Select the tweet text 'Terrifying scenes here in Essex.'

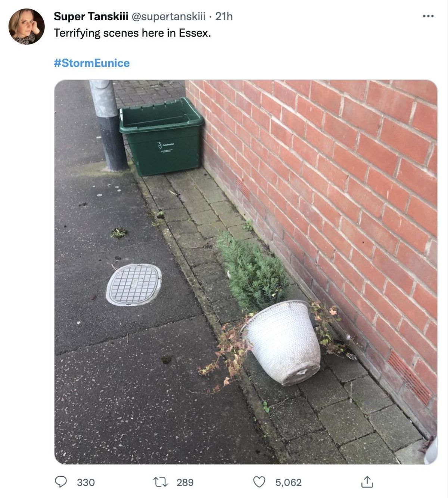click(x=132, y=33)
